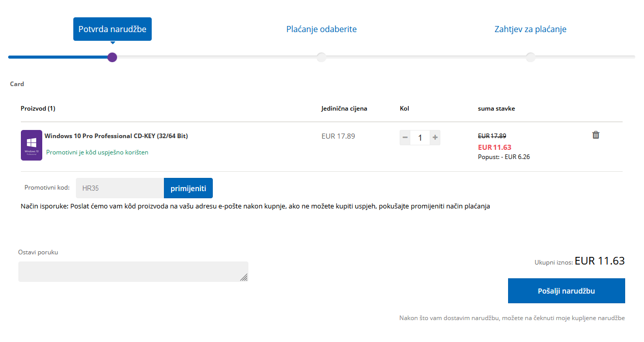Screen dimensions: 644x342
Task: Click the Ostavi poruku message textarea
Action: (x=133, y=272)
